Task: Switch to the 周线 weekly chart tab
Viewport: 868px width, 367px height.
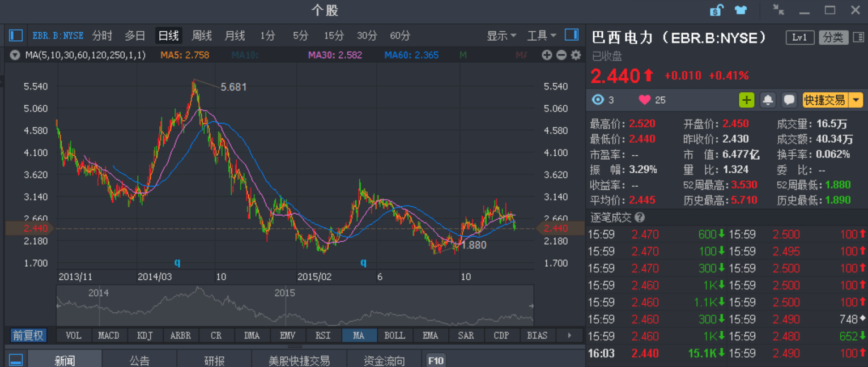Action: click(201, 36)
